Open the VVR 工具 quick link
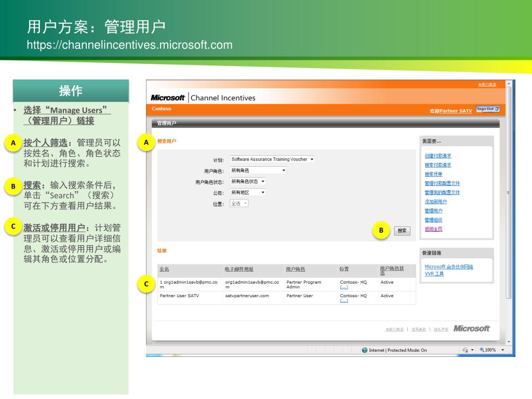Viewport: 532px width, 399px height. [x=434, y=273]
